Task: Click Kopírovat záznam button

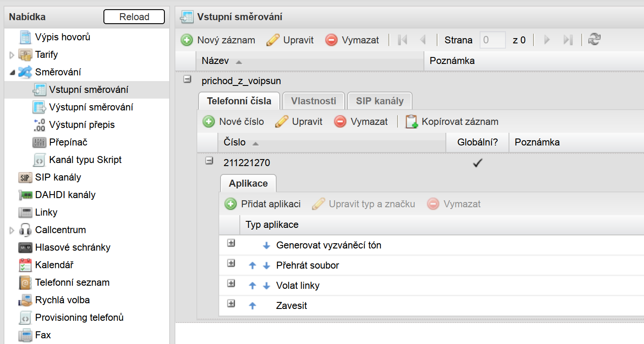Action: (452, 121)
